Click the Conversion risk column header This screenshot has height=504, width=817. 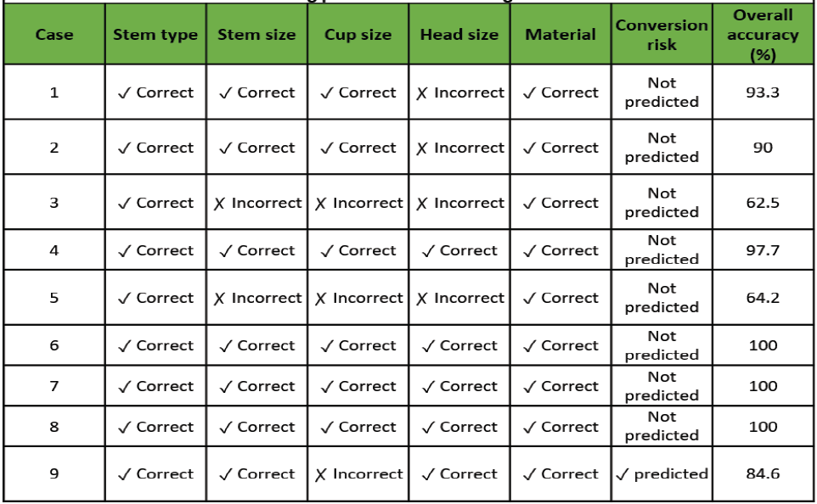[x=662, y=35]
